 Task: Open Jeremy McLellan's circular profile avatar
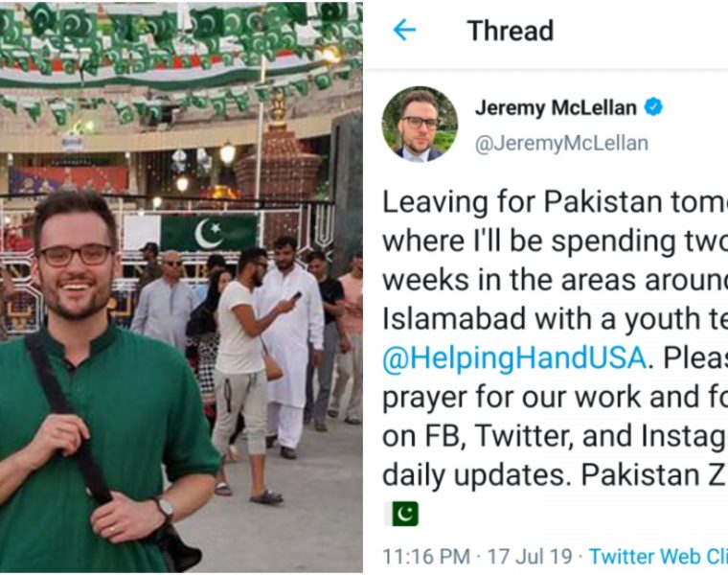420,125
